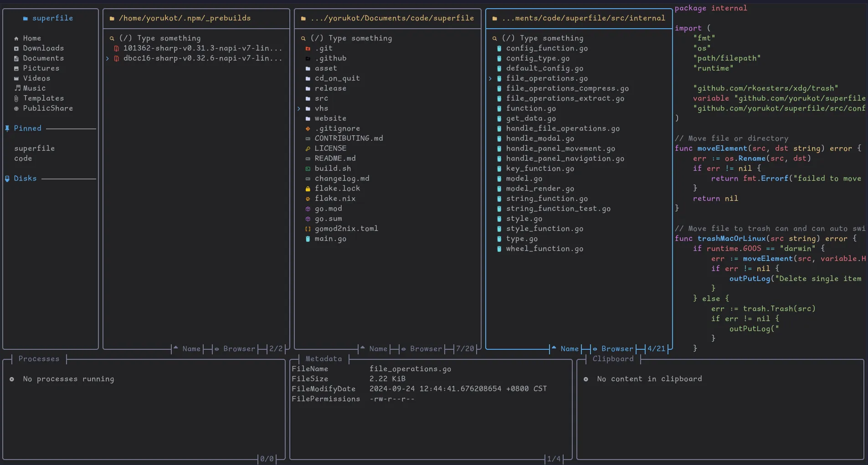Click the Go icon next to go.mod
Viewport: 868px width, 465px height.
click(x=308, y=209)
